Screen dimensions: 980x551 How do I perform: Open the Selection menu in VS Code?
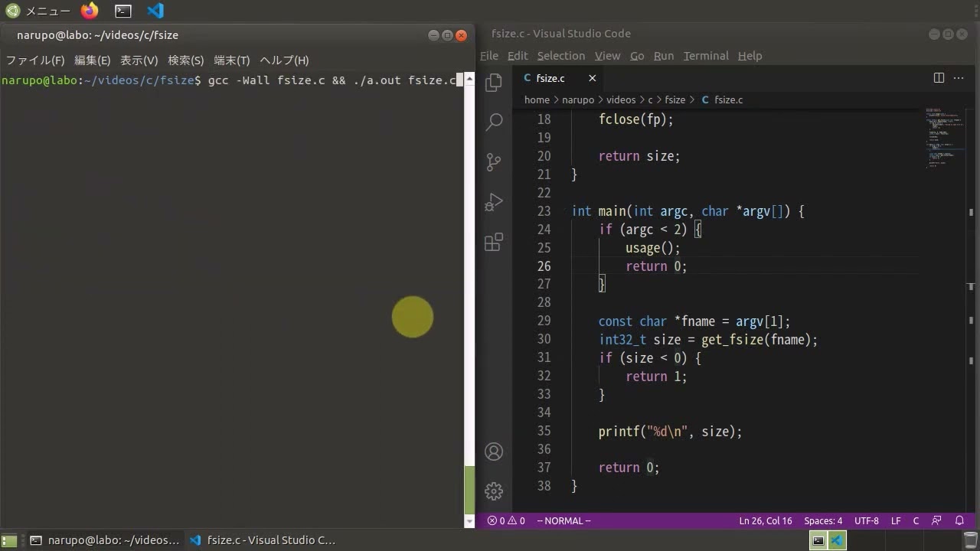[x=561, y=56]
